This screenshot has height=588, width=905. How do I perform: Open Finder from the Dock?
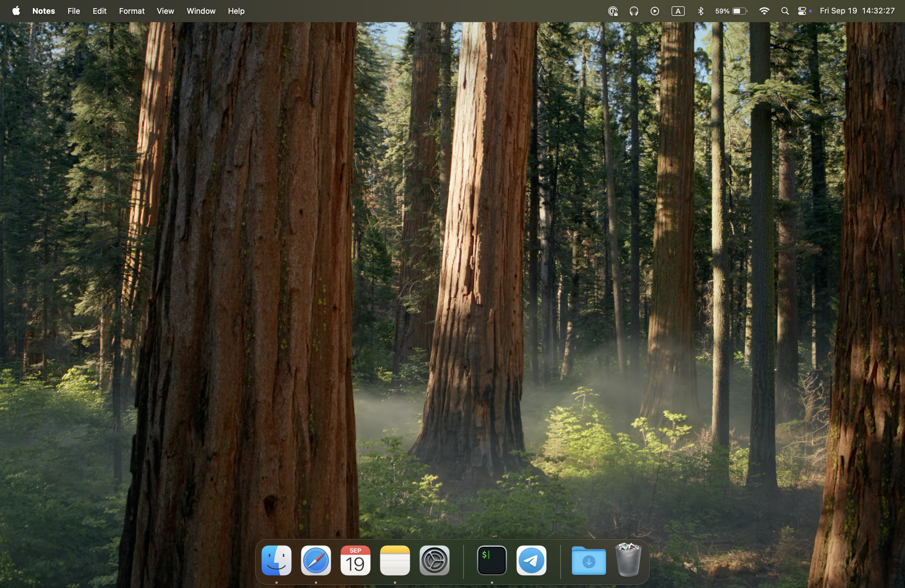[277, 561]
